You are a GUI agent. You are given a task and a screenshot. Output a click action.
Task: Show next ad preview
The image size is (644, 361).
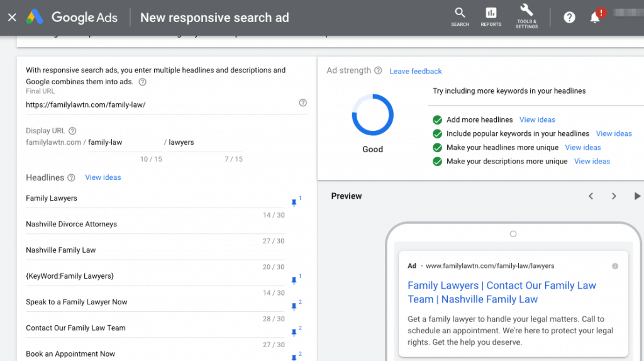click(x=614, y=196)
